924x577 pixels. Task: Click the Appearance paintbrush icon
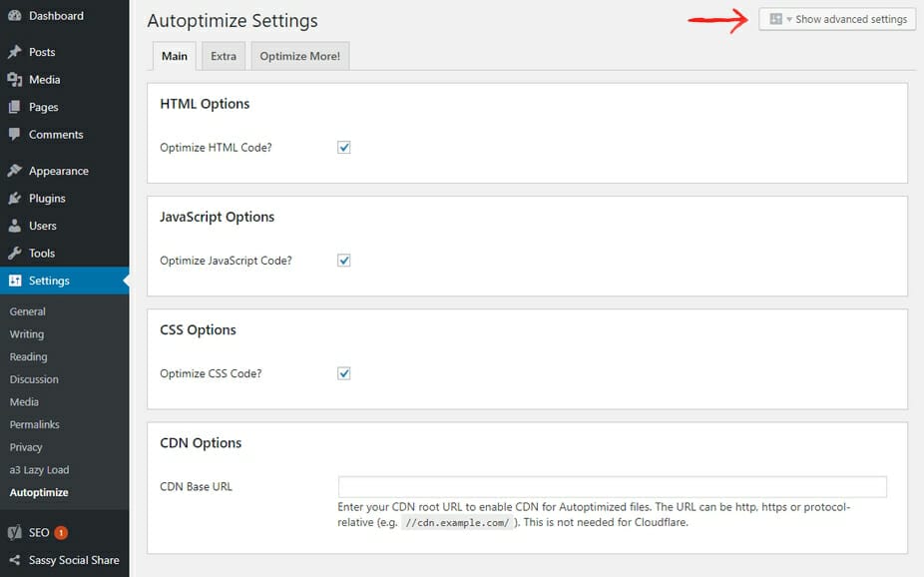(x=14, y=171)
